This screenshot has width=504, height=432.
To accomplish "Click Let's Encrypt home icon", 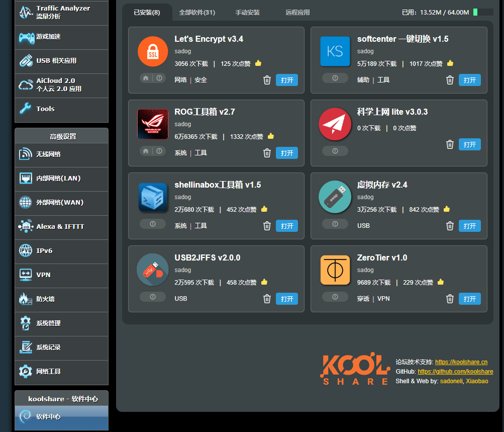I will point(146,78).
